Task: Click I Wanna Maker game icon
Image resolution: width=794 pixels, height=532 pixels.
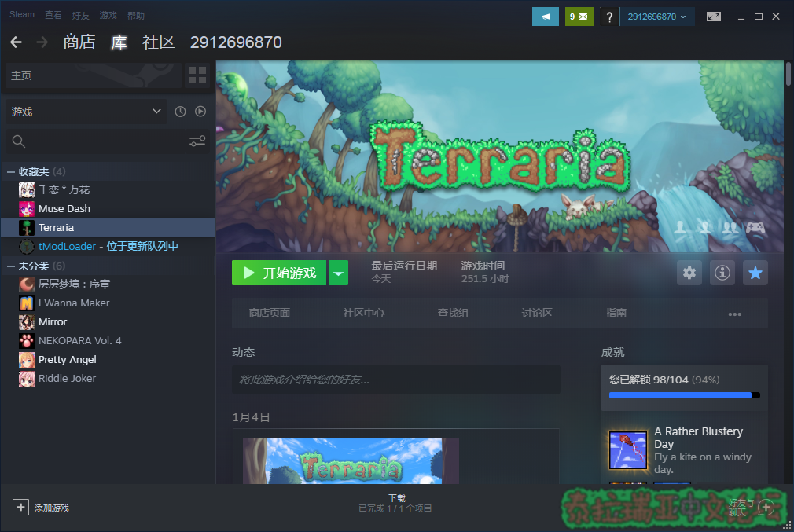Action: click(26, 303)
